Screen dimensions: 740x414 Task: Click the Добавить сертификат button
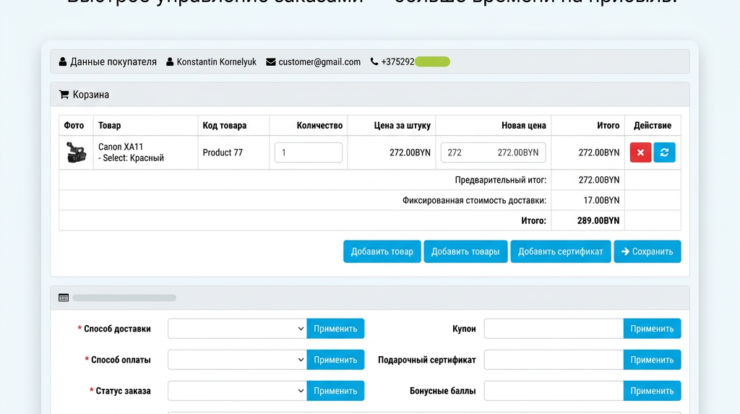(x=561, y=252)
